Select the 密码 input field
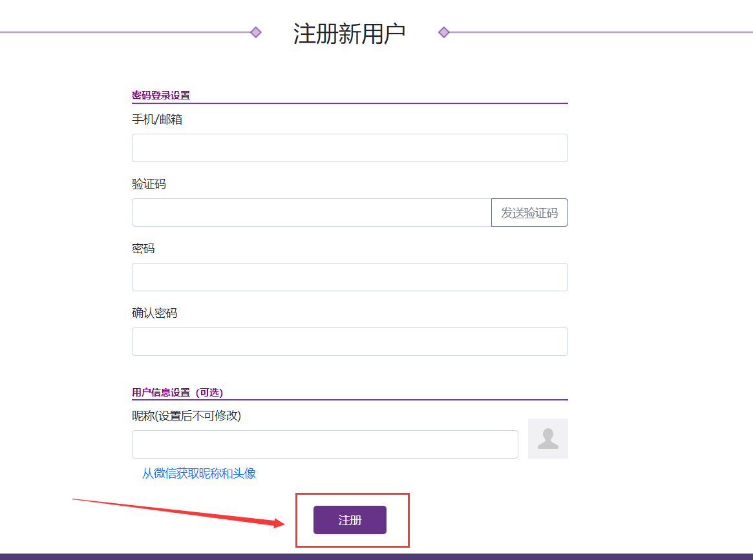This screenshot has width=753, height=560. click(x=350, y=277)
